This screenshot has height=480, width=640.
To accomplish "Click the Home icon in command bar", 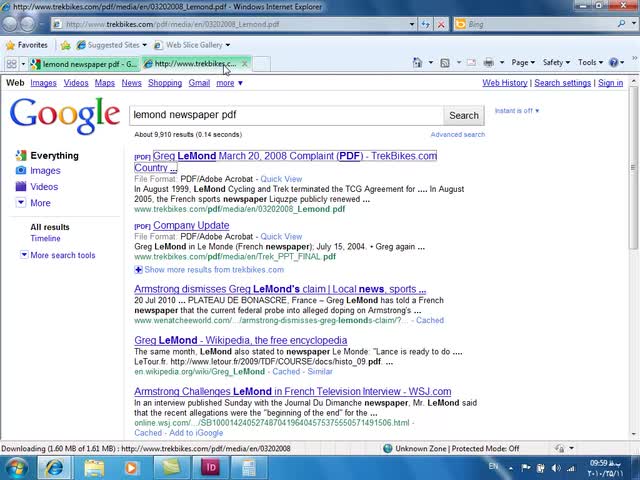I will (x=417, y=62).
